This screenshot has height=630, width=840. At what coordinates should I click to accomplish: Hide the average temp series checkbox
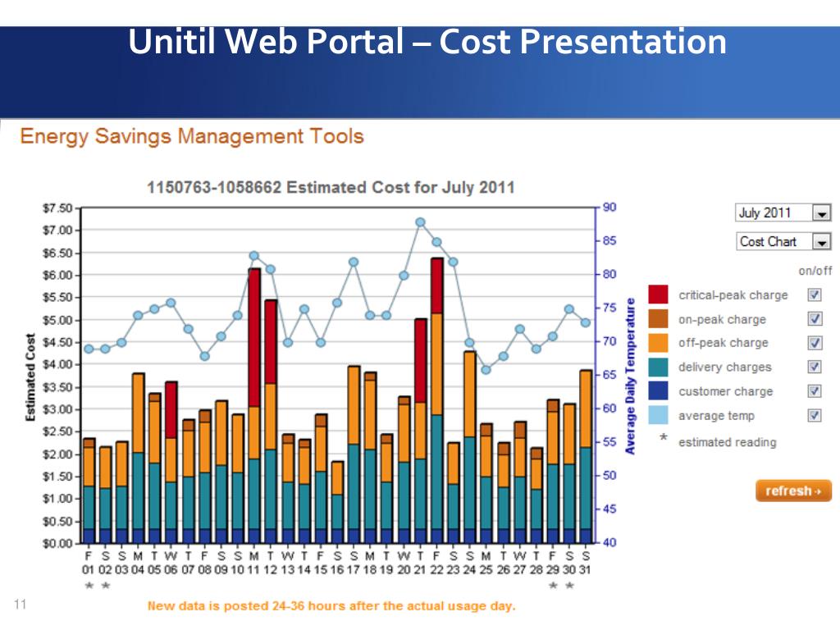click(x=815, y=415)
